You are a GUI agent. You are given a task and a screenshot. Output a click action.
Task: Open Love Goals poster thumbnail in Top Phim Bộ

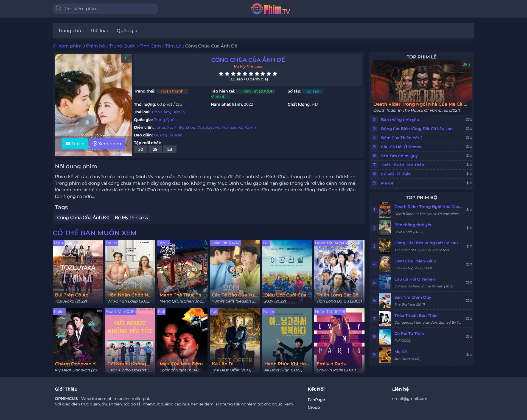point(385,228)
